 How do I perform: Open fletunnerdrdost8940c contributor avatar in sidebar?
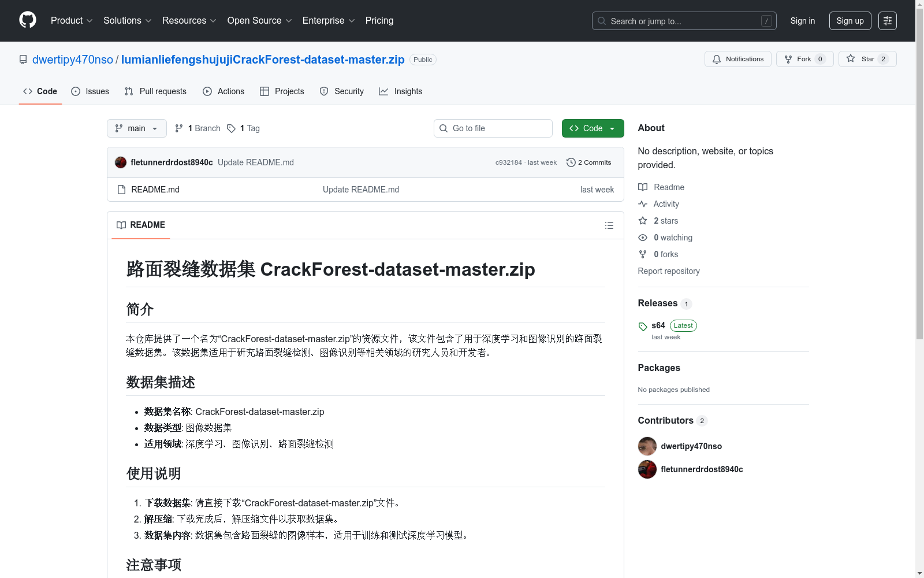pos(647,469)
